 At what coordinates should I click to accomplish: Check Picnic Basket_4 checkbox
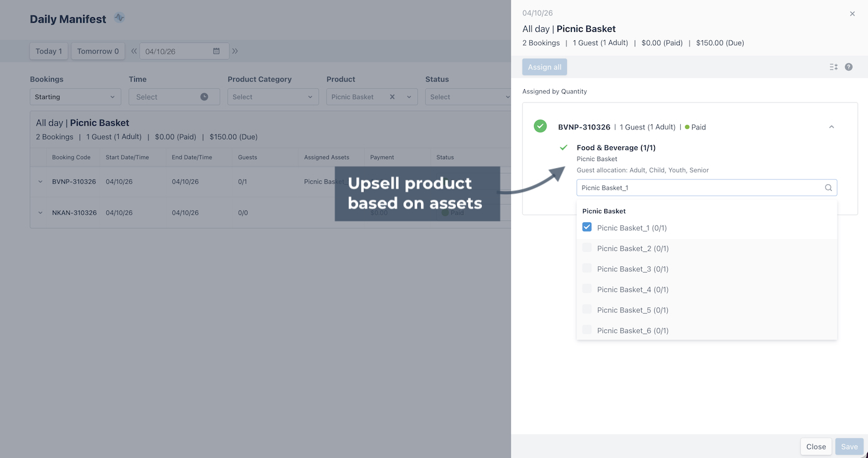coord(587,289)
